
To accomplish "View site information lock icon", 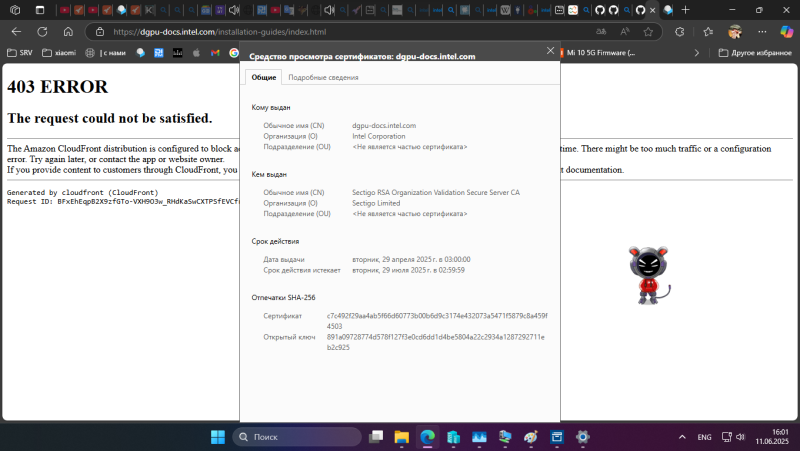I will click(100, 32).
